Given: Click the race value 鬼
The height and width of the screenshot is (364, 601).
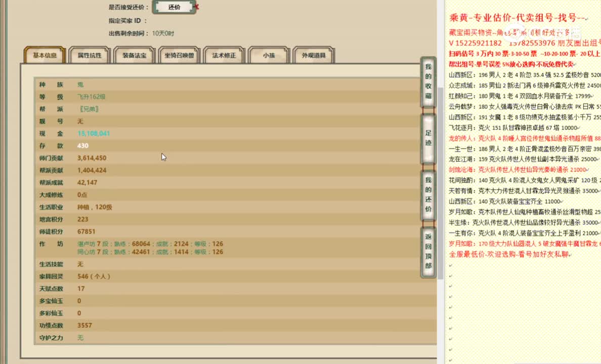Looking at the screenshot, I should coord(80,84).
